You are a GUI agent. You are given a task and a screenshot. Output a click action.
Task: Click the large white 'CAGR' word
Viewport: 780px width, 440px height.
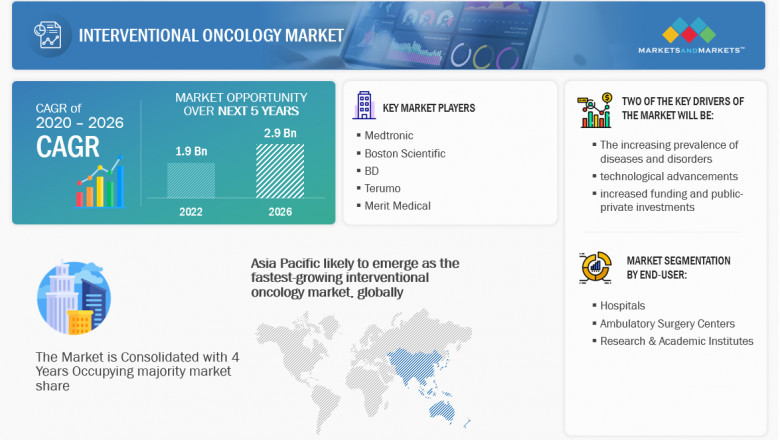point(68,147)
